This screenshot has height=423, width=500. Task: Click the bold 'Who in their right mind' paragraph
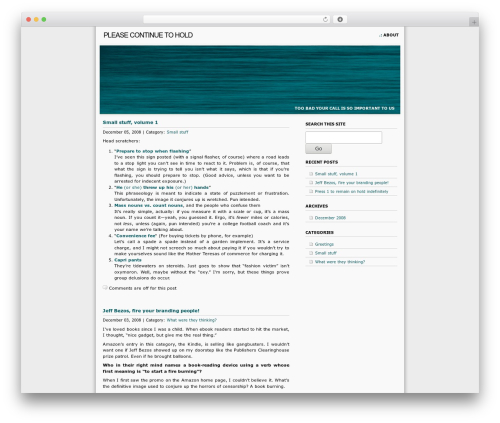(x=196, y=368)
